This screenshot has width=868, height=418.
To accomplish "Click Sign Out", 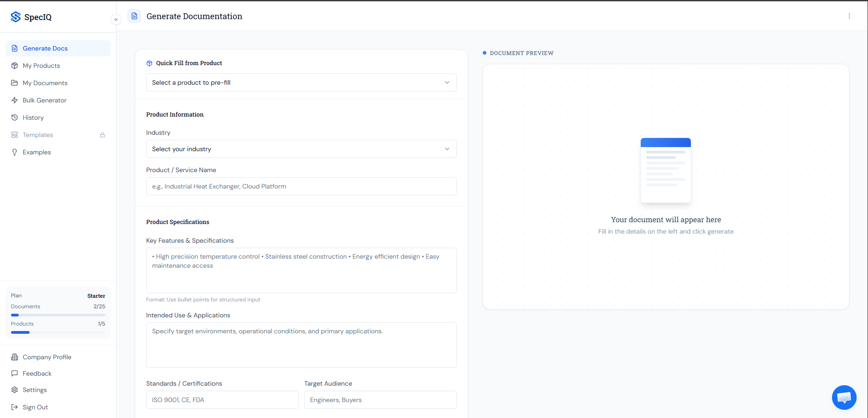I will [x=58, y=407].
